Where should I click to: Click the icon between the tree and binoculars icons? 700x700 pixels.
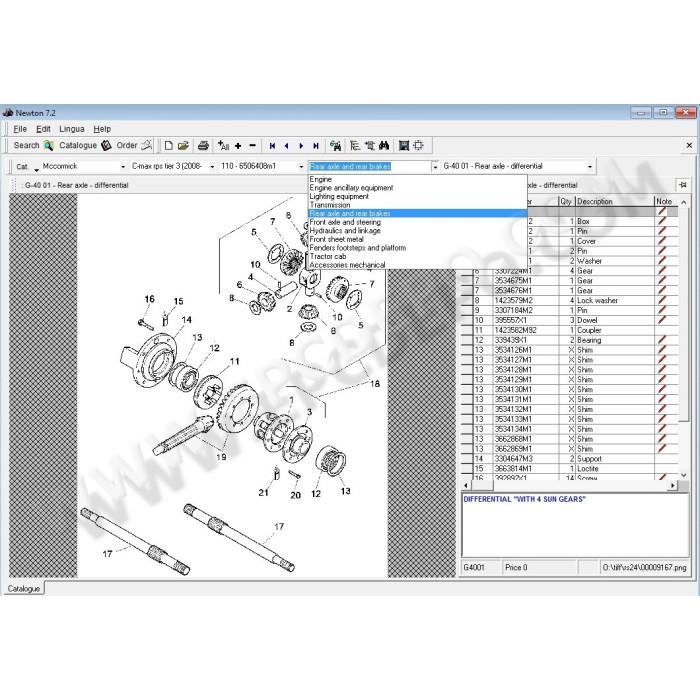(369, 146)
